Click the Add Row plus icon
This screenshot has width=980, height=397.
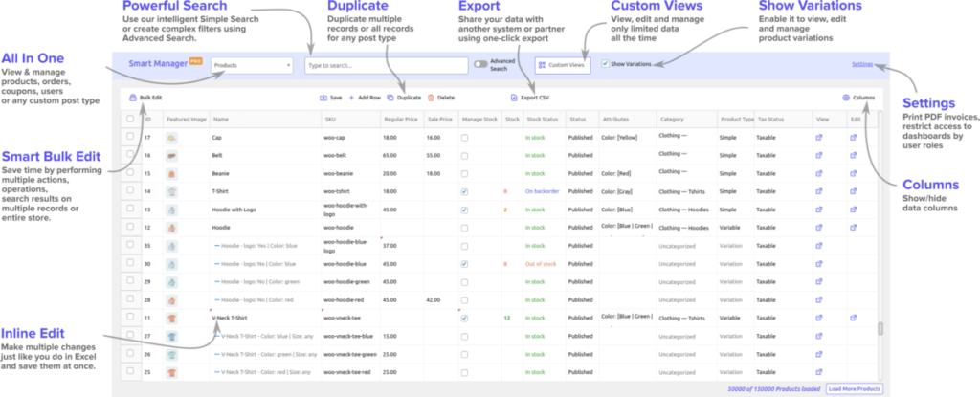[351, 98]
